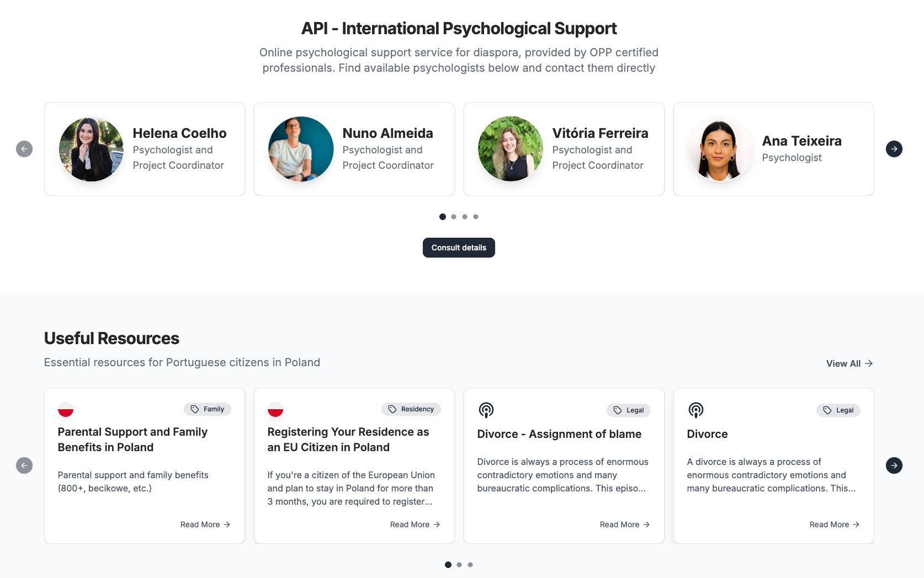Select third pagination dot under Useful Resources
The image size is (924, 578).
point(470,565)
